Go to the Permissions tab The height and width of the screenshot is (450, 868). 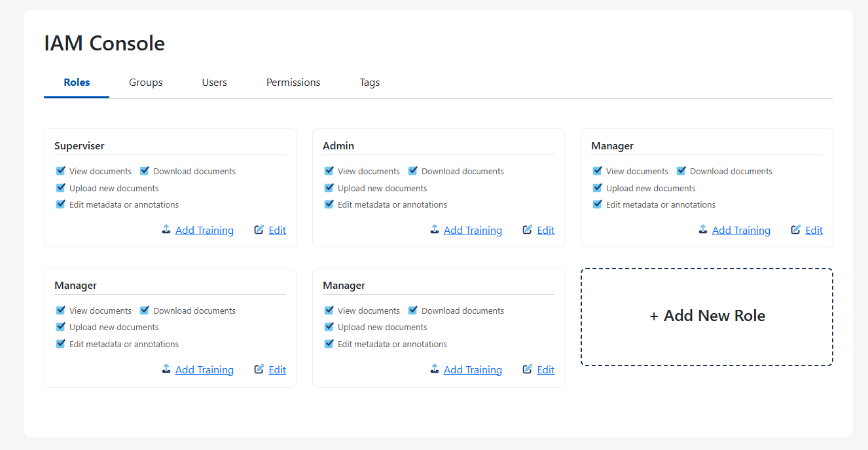click(x=293, y=83)
